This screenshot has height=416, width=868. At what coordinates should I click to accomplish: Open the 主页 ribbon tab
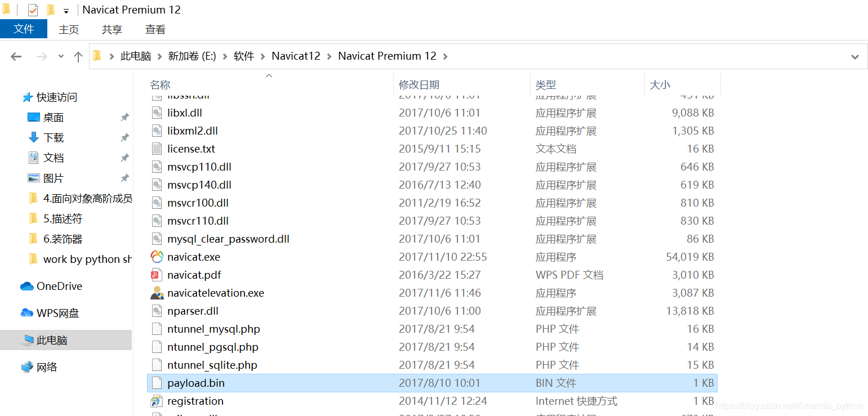coord(69,29)
